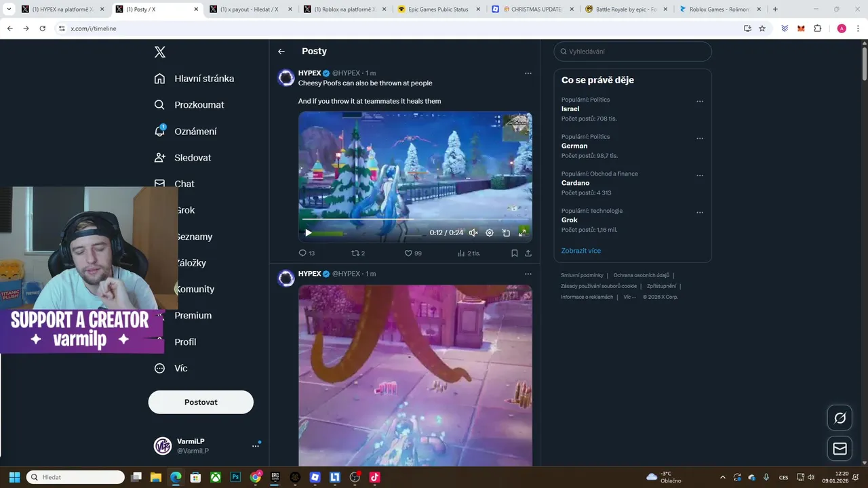Seek on the video progress bar
Screen dimensions: 868x488
click(415, 220)
